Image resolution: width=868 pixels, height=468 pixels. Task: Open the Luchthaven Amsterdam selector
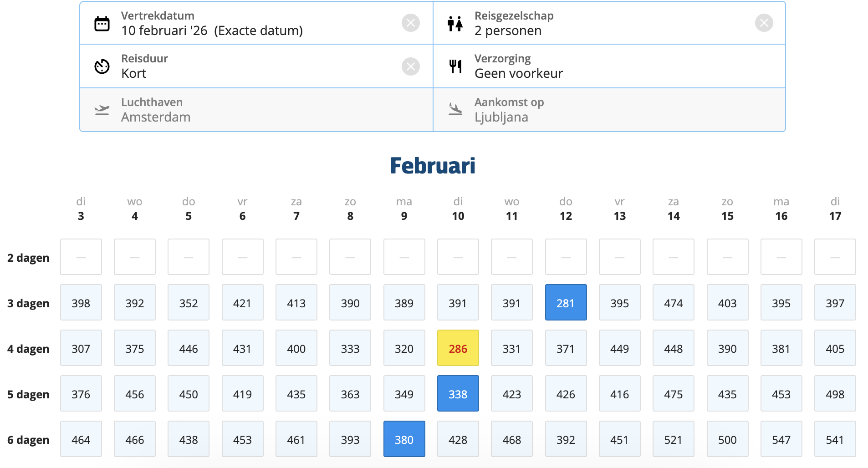(255, 110)
